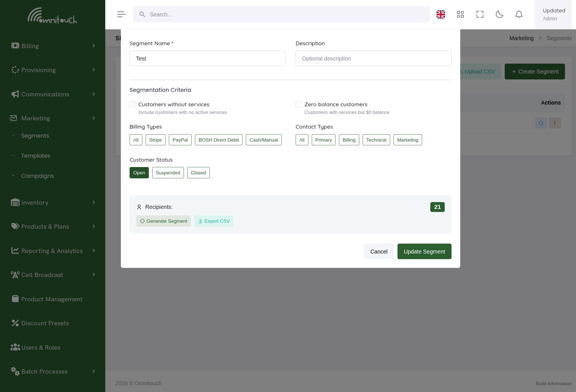The image size is (576, 392).
Task: Expand the Inventory sidebar chevron
Action: (94, 202)
